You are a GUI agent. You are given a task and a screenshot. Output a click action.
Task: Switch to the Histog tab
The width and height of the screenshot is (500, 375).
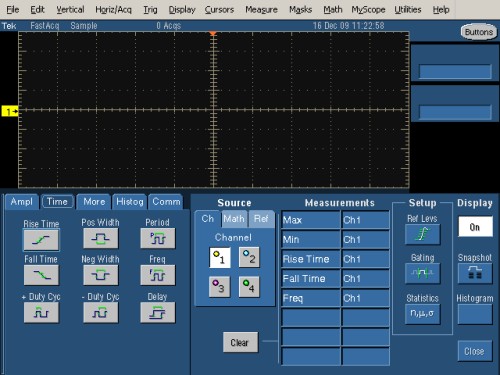point(130,202)
